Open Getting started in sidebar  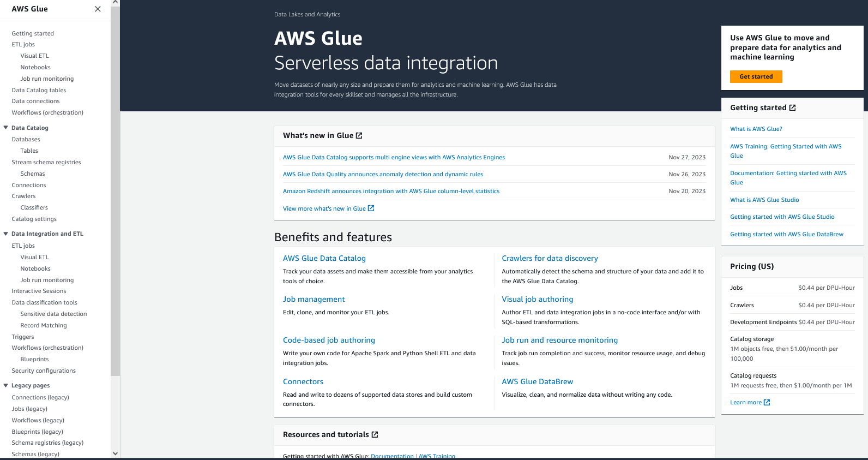click(x=33, y=33)
